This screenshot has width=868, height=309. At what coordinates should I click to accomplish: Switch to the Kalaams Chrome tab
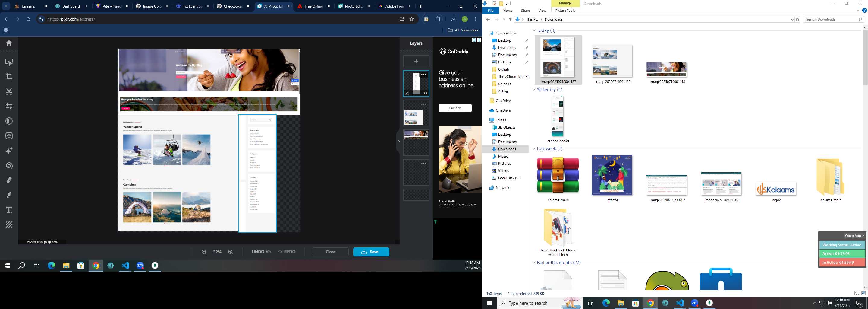click(29, 6)
